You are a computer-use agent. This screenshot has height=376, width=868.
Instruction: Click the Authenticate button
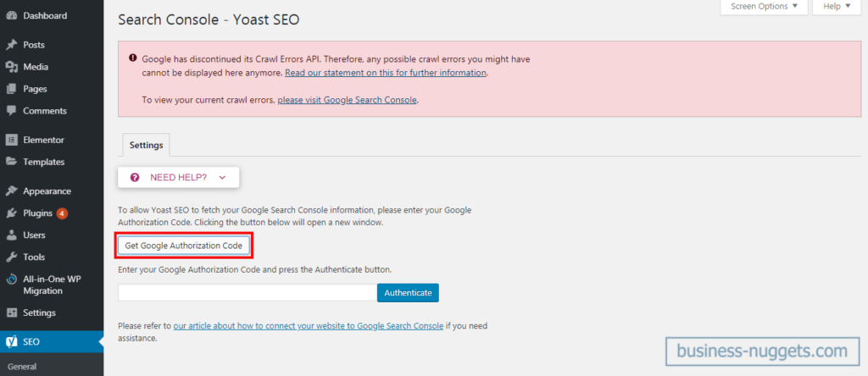[x=408, y=292]
